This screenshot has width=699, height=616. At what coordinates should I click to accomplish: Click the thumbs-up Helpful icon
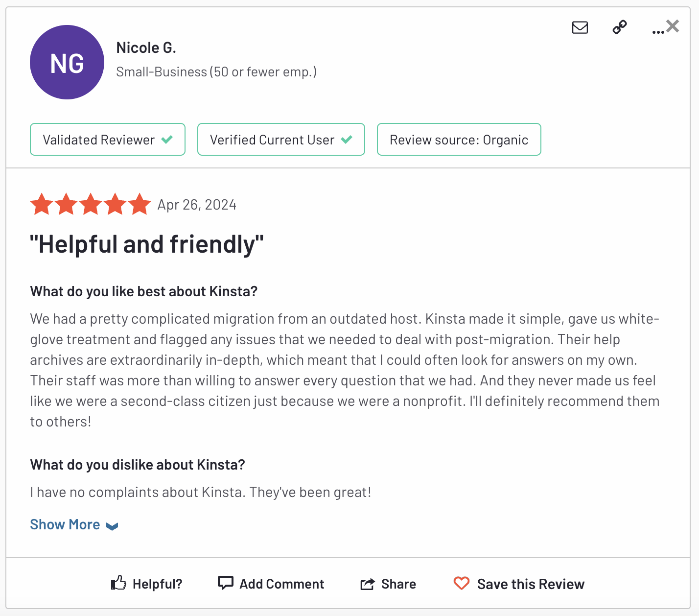118,583
